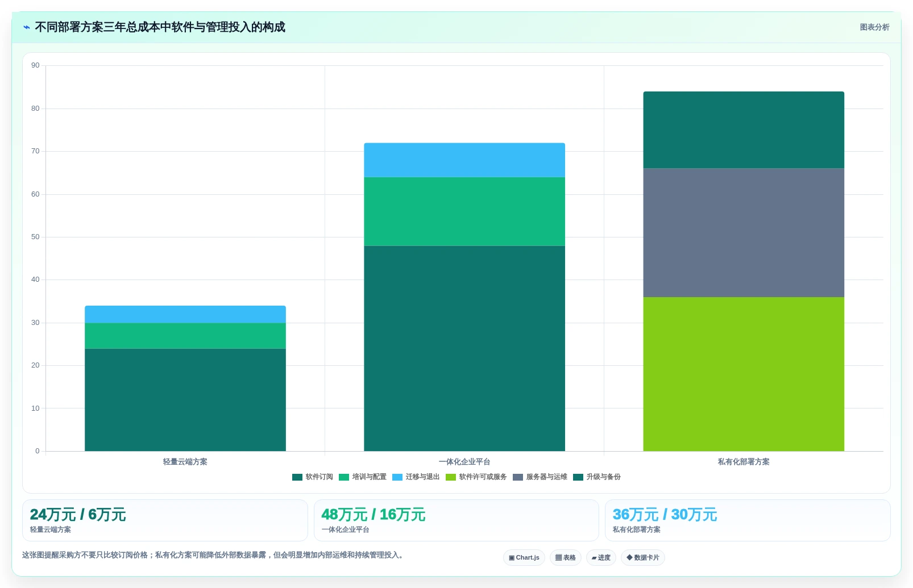Viewport: 913px width, 588px height.
Task: Select the 迁移与退出 segment atop the 一体化企业平台 bar
Action: point(464,160)
